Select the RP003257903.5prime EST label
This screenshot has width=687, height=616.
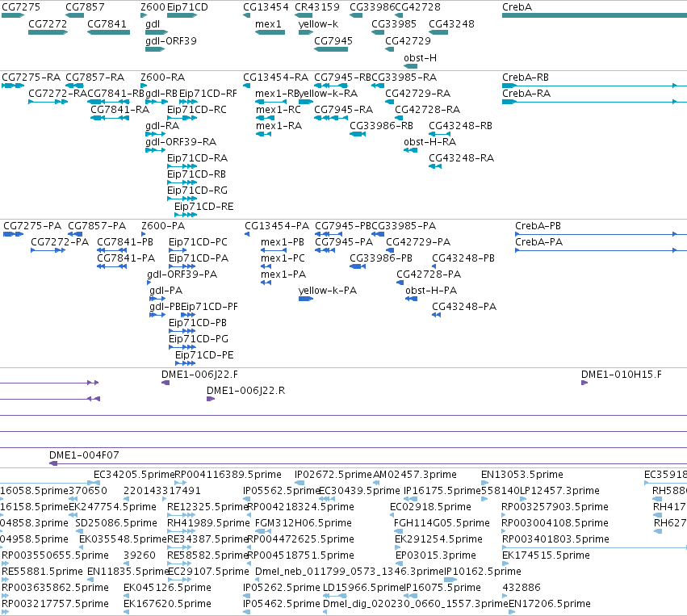(555, 507)
